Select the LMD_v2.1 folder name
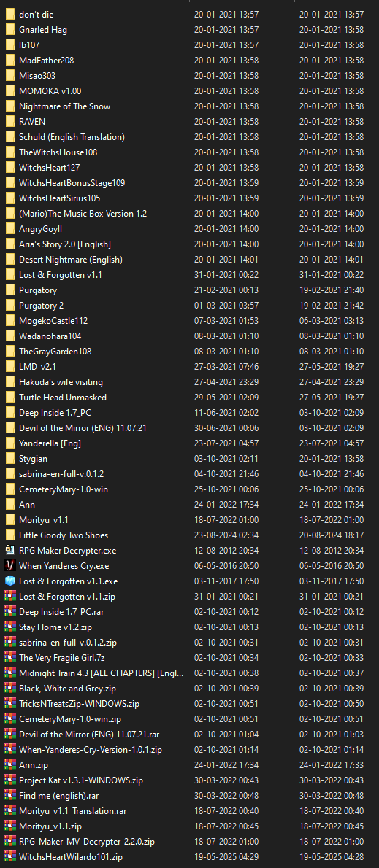Viewport: 379px width, 868px height. [x=38, y=366]
